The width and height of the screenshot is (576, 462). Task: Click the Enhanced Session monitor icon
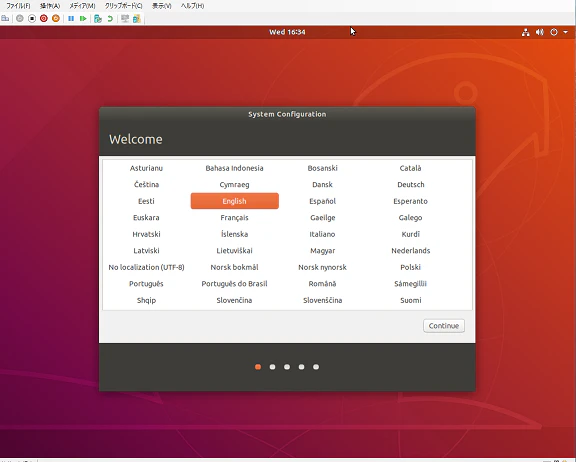(125, 18)
